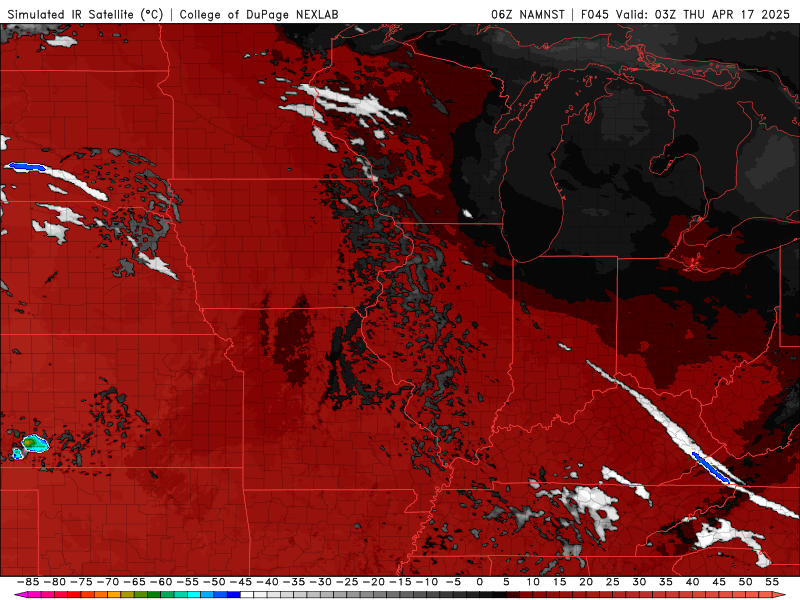The height and width of the screenshot is (600, 800).
Task: Click the 5 colorbar label
Action: (506, 582)
